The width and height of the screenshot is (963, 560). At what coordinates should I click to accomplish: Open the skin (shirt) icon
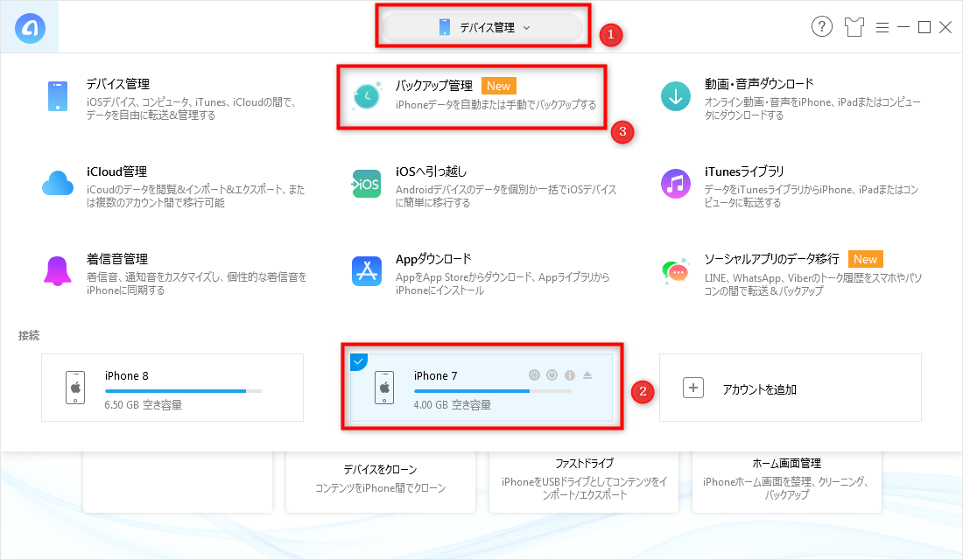(x=854, y=27)
